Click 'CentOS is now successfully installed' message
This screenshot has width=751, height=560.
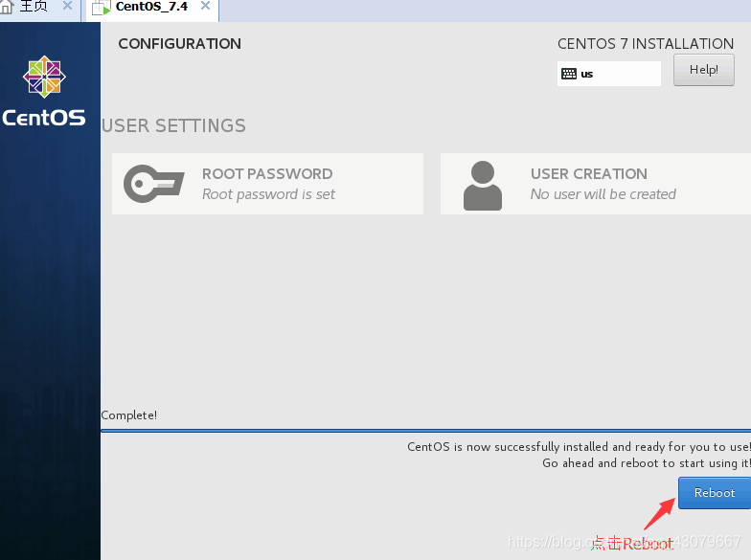579,446
